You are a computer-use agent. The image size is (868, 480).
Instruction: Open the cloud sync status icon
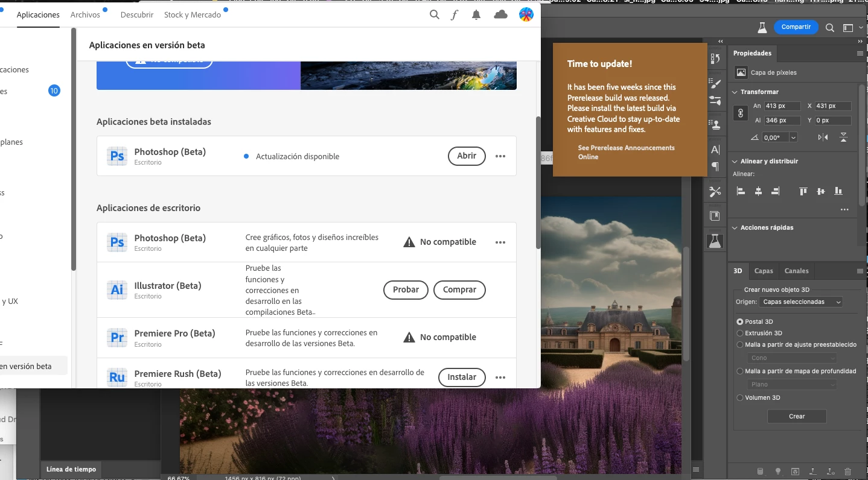click(500, 15)
